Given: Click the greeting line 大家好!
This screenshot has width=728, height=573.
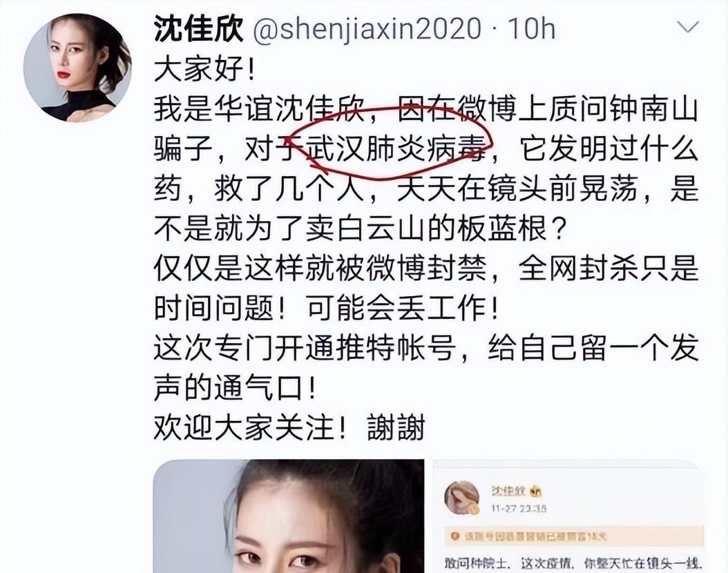Looking at the screenshot, I should 204,70.
